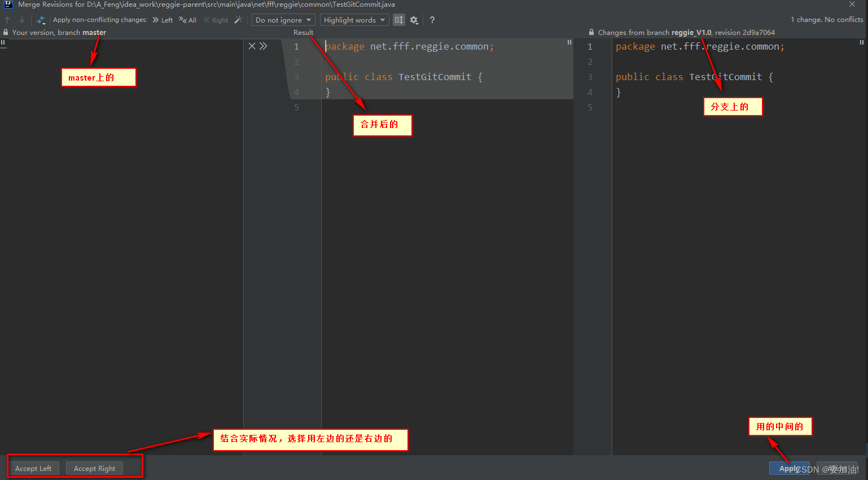Go to next difference arrow

(22, 20)
